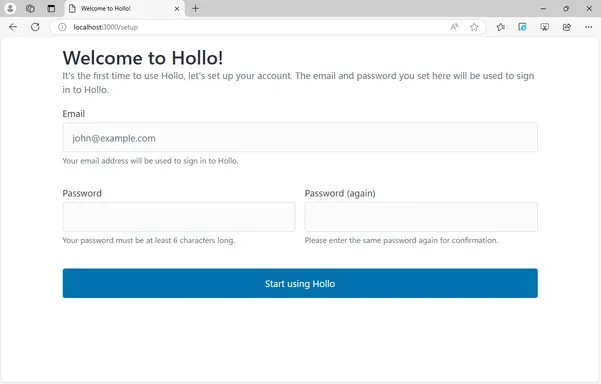Open the workspaces icon in title bar
This screenshot has height=384, width=601.
click(x=30, y=8)
